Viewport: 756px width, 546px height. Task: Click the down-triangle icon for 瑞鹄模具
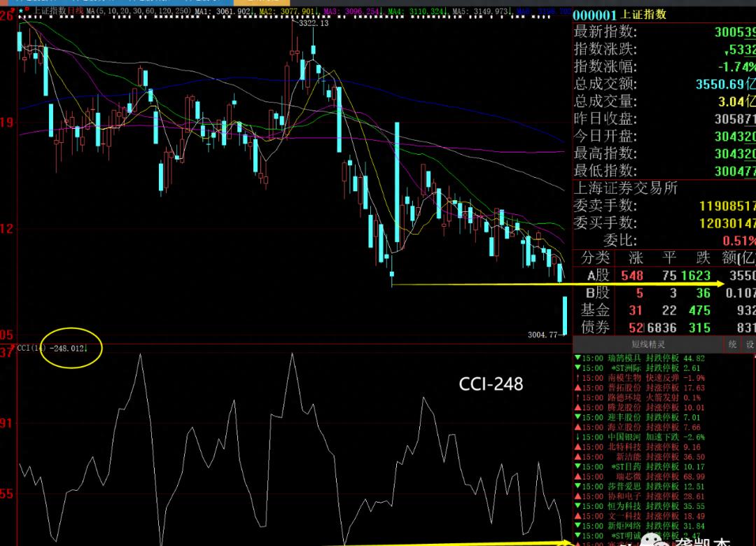pyautogui.click(x=577, y=358)
